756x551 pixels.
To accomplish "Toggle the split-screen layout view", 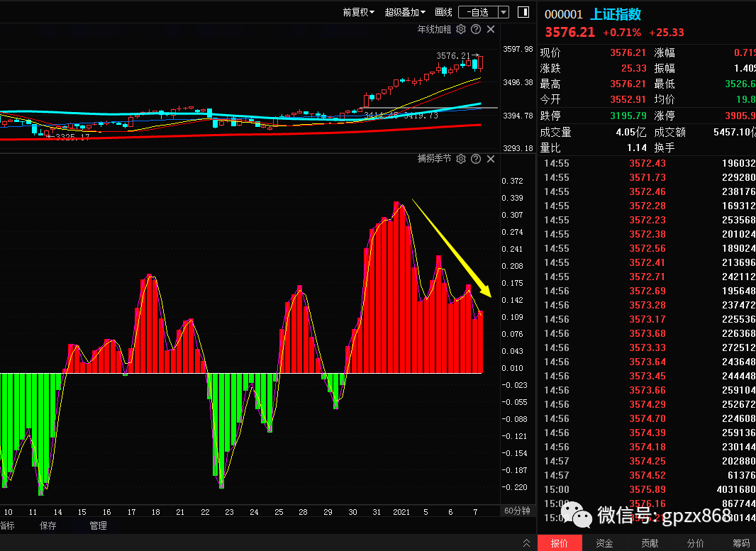I will tap(523, 12).
